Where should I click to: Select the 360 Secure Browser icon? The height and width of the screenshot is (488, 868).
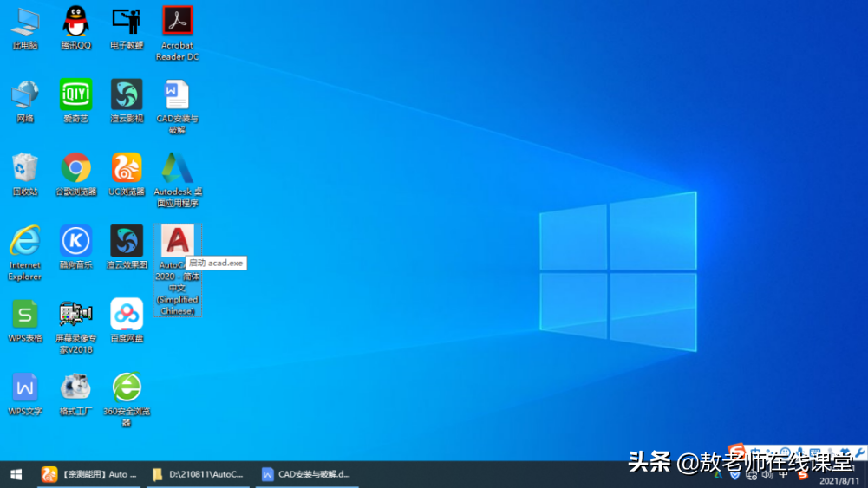pos(127,387)
